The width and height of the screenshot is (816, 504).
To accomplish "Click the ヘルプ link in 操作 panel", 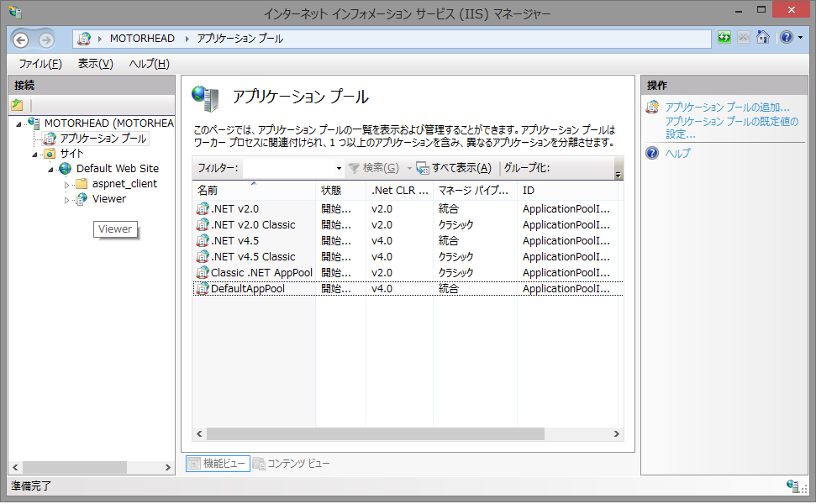I will [x=677, y=153].
